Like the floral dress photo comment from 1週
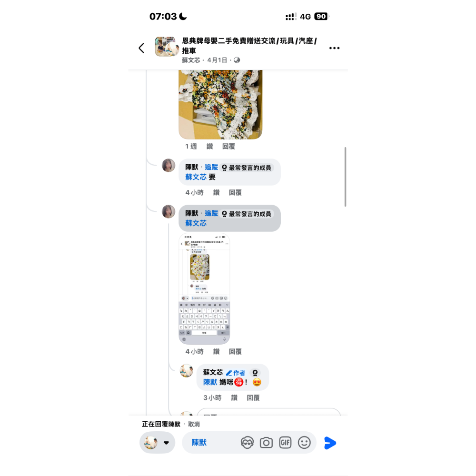476x476 pixels. coord(210,146)
